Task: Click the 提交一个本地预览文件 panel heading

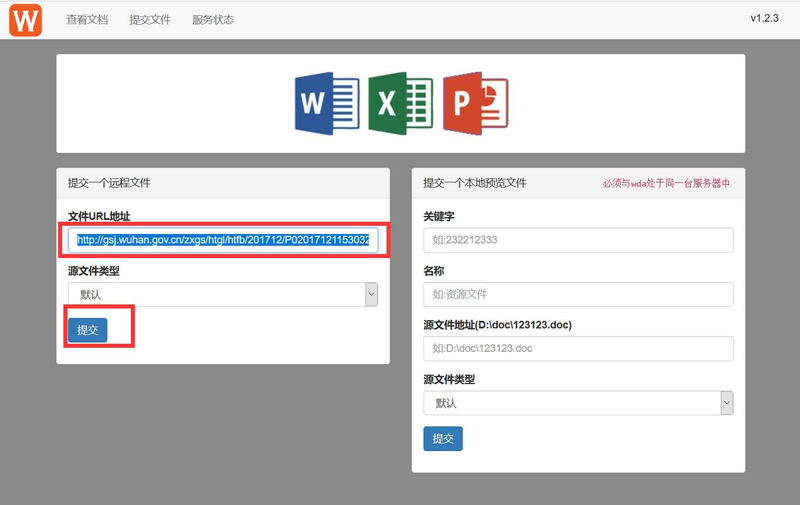Action: (x=475, y=183)
